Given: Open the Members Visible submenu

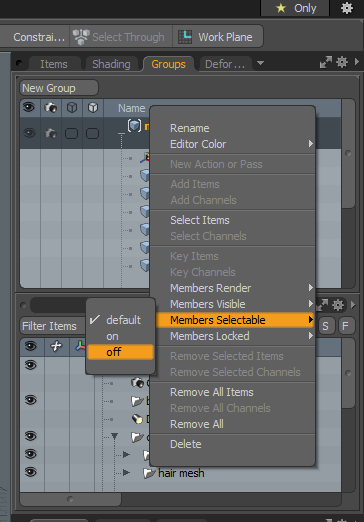Looking at the screenshot, I should (232, 304).
